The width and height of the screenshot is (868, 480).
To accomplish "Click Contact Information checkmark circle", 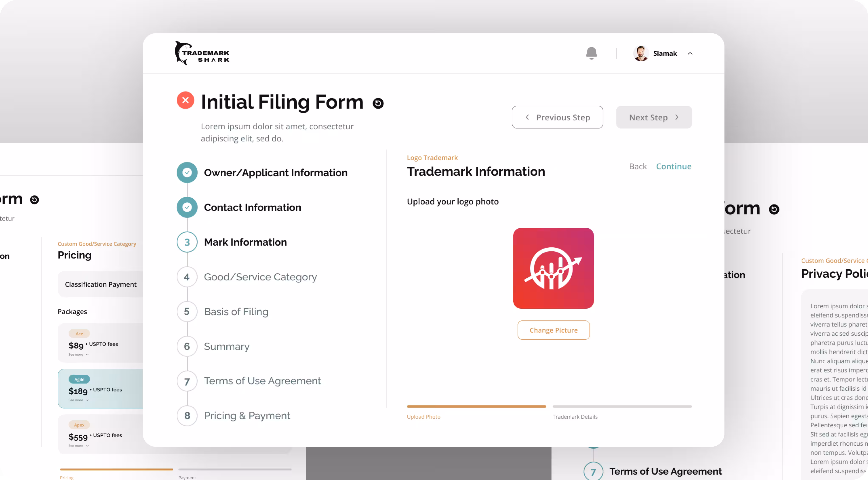I will pyautogui.click(x=187, y=207).
